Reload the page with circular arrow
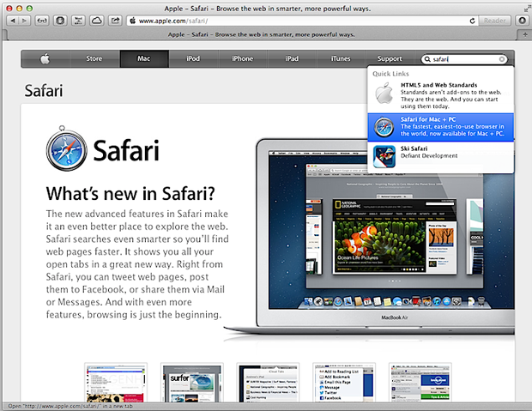Viewport: 532px width, 411px height. pos(472,21)
